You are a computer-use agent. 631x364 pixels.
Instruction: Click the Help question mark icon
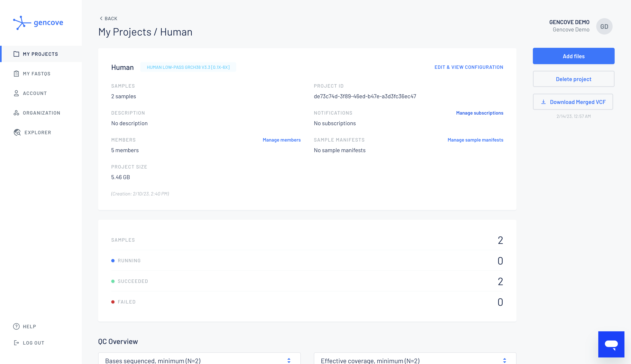(16, 326)
